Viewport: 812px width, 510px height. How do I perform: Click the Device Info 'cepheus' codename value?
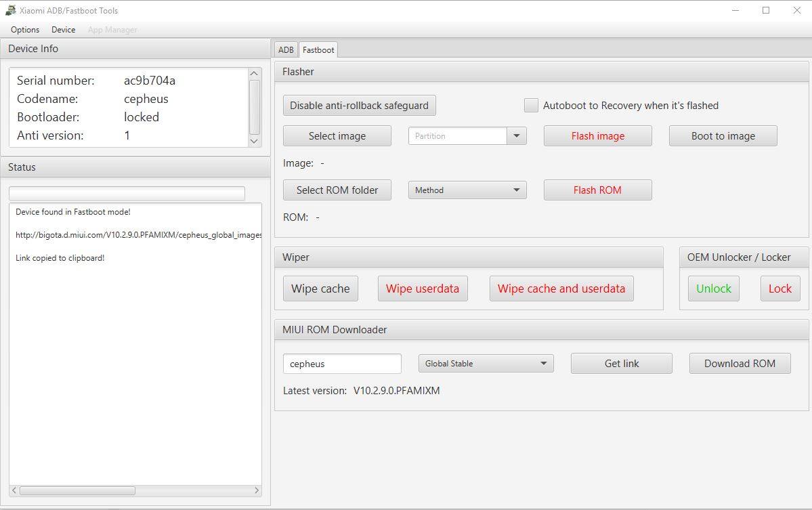click(146, 99)
